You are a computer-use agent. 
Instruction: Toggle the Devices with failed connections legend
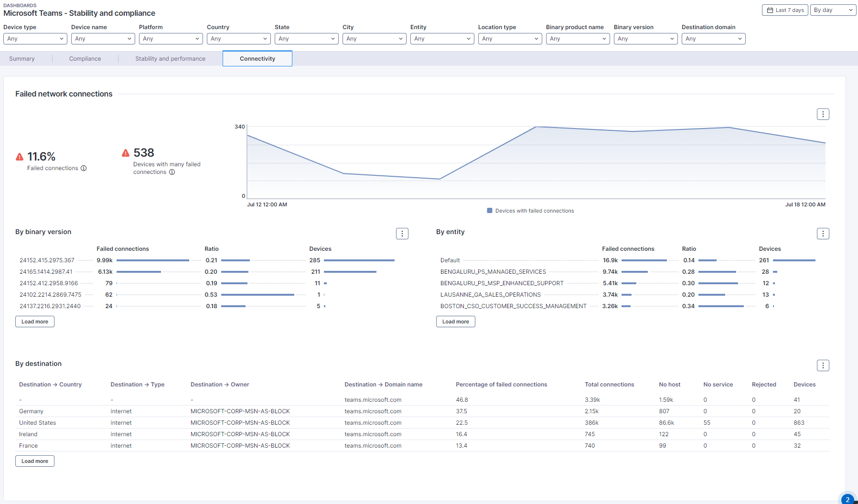tap(530, 211)
